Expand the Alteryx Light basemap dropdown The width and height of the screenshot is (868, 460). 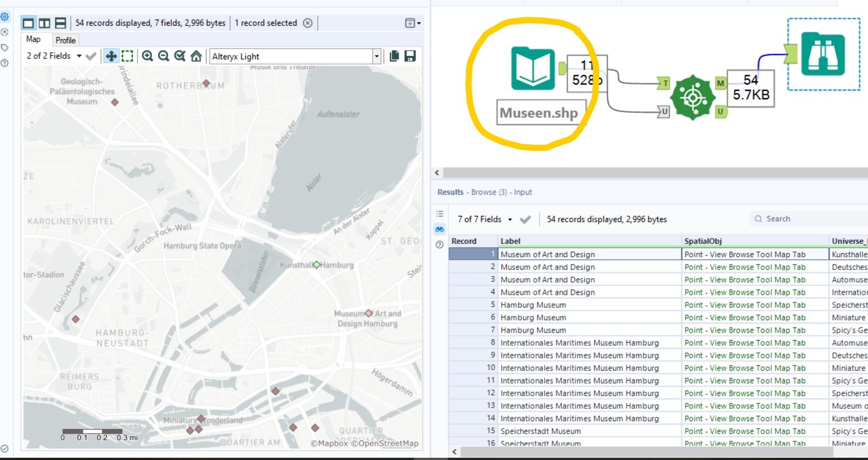click(377, 56)
